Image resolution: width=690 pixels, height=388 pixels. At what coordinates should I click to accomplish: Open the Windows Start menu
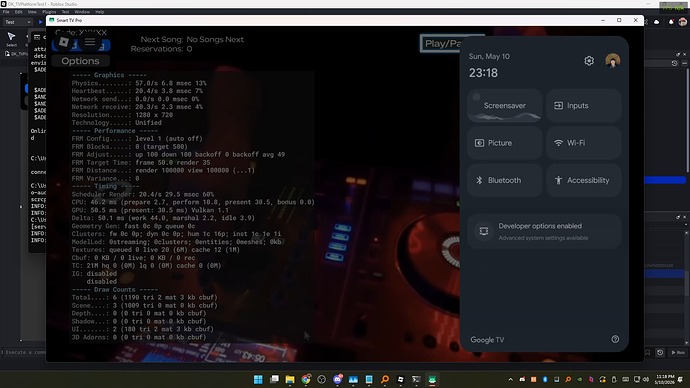tap(258, 379)
